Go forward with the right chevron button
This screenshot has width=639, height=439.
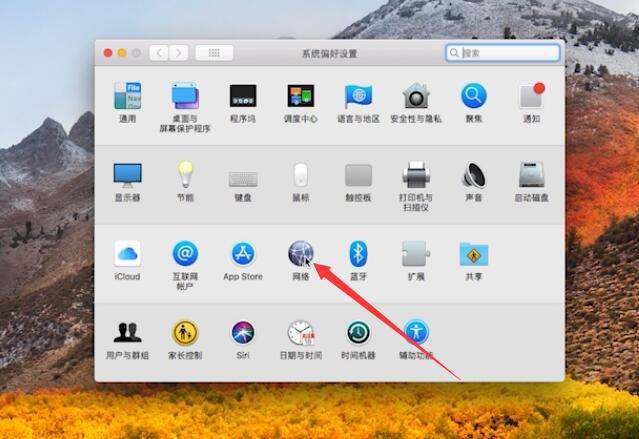click(178, 53)
